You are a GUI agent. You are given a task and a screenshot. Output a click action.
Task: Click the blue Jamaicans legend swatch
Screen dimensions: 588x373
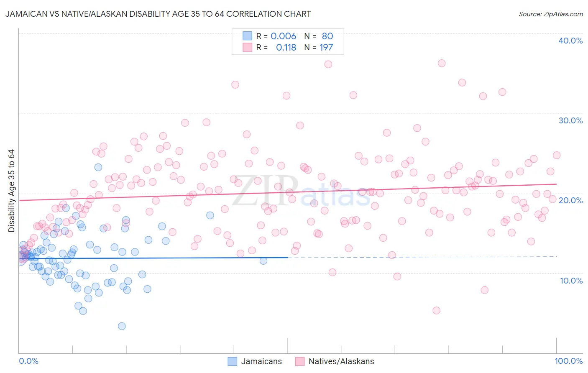coord(232,361)
